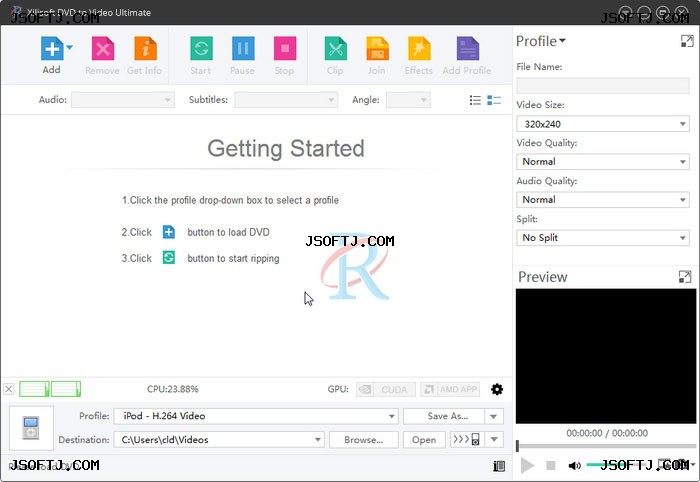Expand the Save As drop-down arrow

click(494, 416)
